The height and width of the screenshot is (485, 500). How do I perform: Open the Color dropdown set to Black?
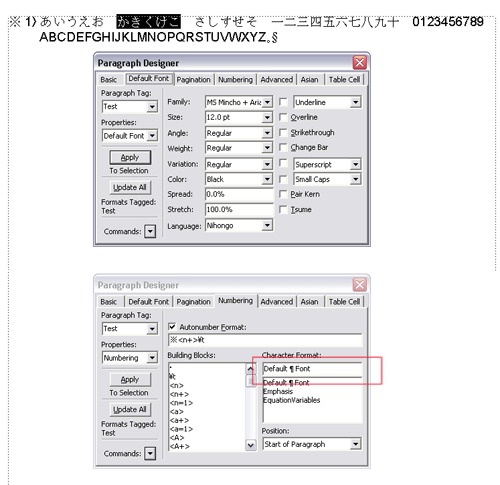267,179
